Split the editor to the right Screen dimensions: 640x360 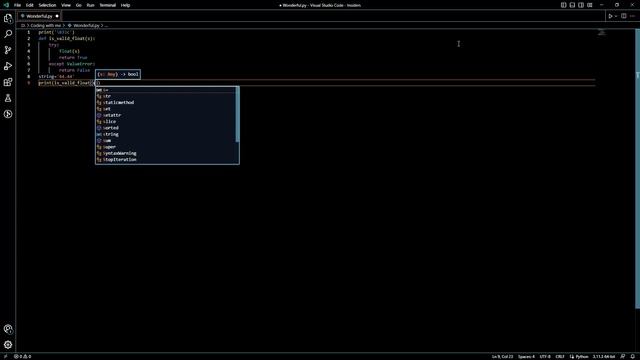pos(624,16)
